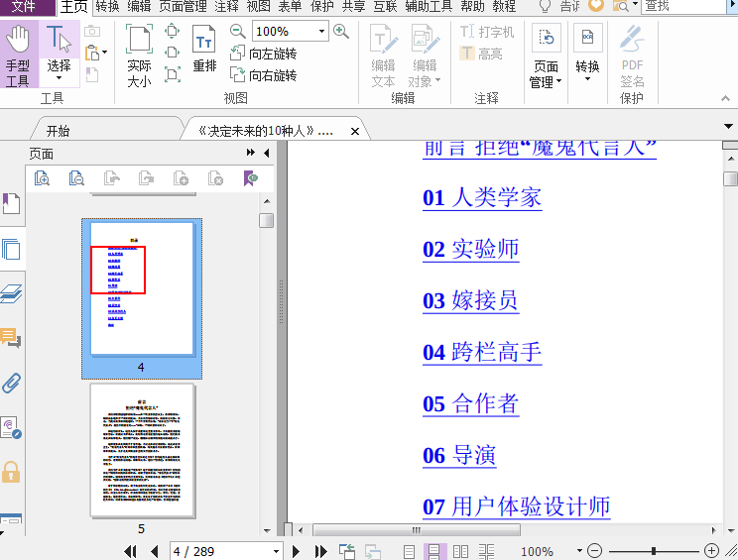Enable continuous page view mode
738x560 pixels.
pyautogui.click(x=434, y=551)
